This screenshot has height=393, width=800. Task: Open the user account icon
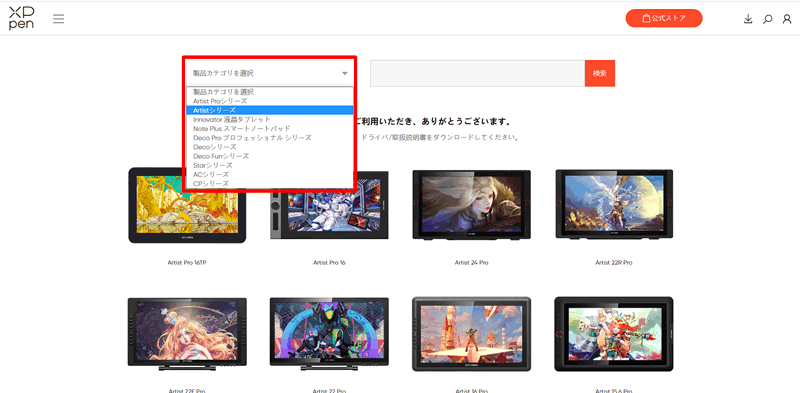[787, 19]
